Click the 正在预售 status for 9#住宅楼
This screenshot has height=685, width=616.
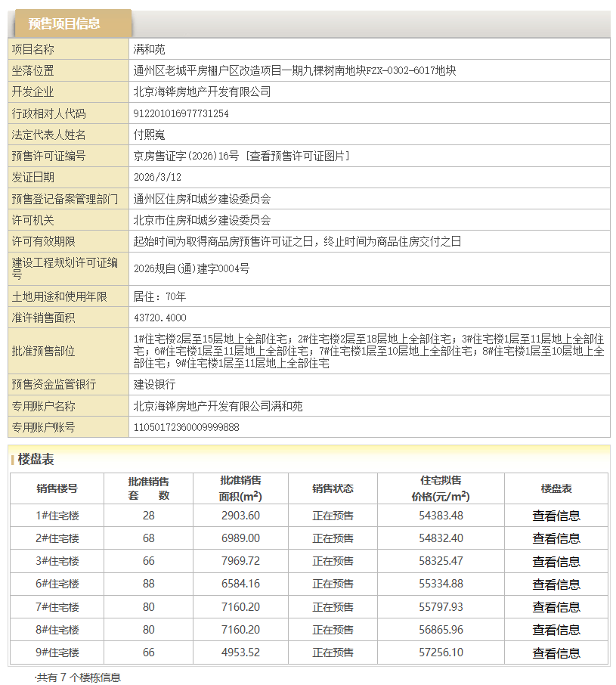[333, 652]
